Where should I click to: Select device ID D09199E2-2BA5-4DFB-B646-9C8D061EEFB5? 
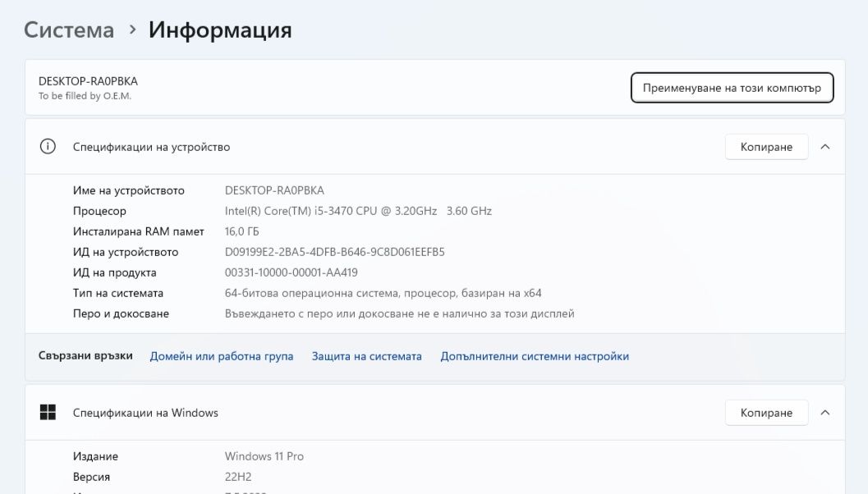334,252
